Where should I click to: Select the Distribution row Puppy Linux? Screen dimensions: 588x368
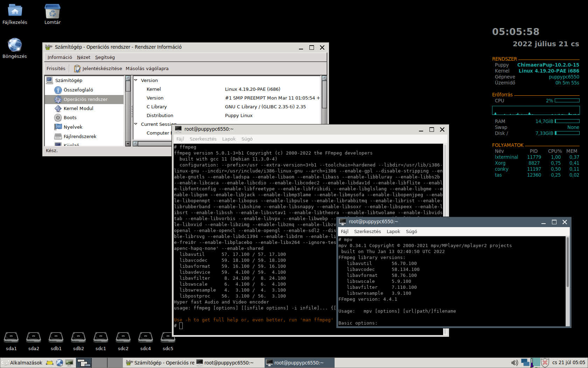click(x=227, y=115)
